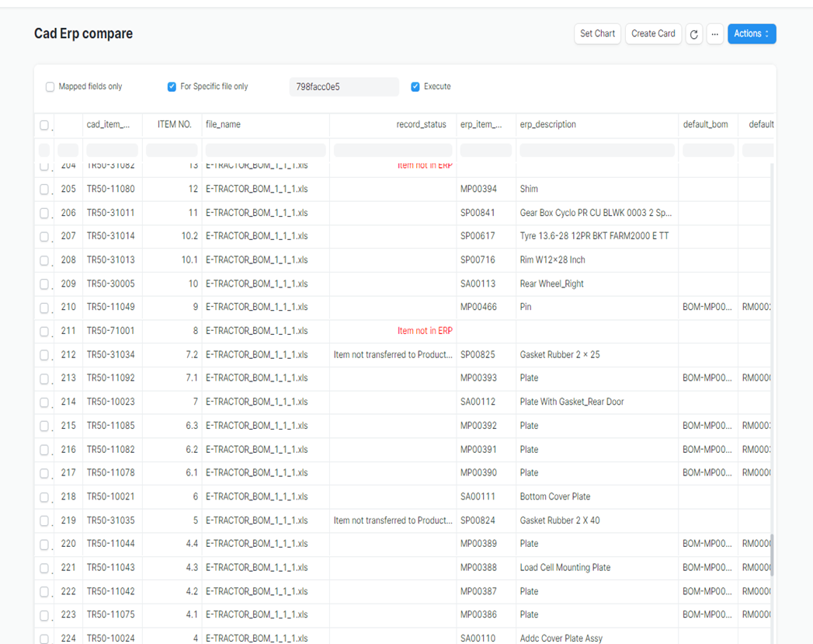Click the filter box under record_status
813x644 pixels.
click(x=393, y=151)
